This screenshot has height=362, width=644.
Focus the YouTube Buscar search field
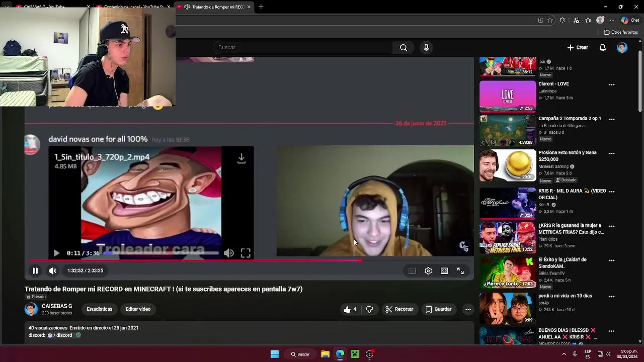[303, 47]
